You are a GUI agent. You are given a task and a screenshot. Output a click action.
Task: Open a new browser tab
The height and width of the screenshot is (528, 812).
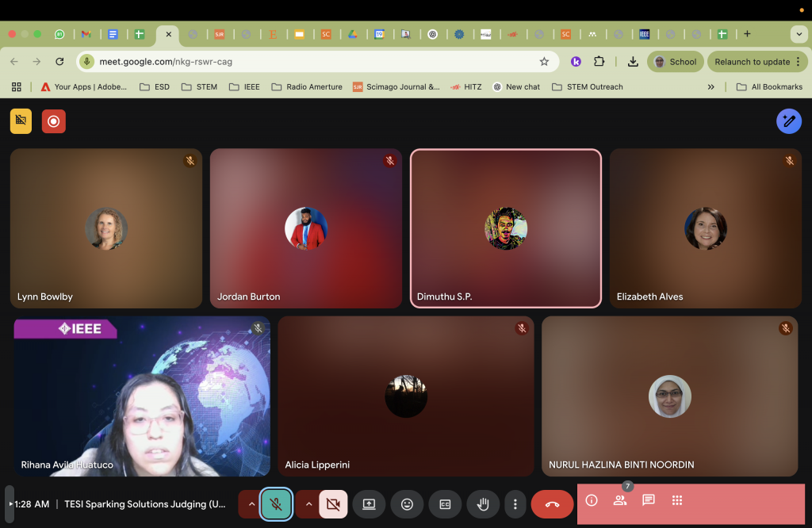(747, 34)
